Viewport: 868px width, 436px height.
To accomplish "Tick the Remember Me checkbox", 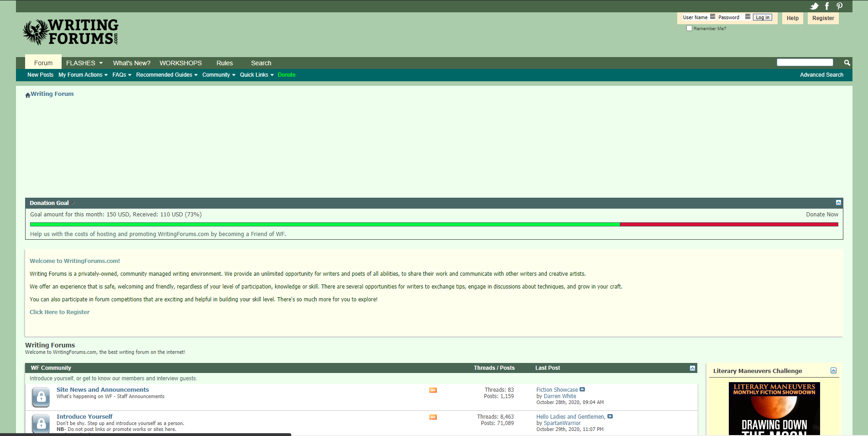I will (689, 28).
